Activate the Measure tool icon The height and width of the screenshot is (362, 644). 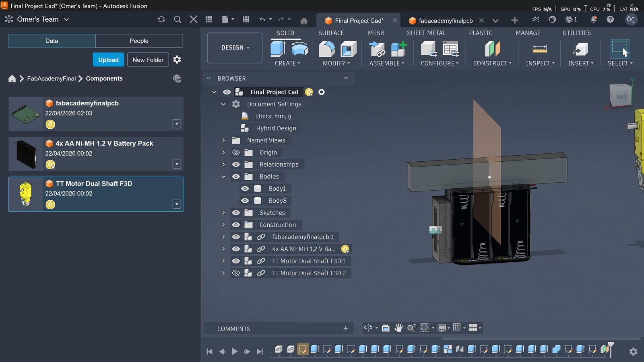coord(540,49)
